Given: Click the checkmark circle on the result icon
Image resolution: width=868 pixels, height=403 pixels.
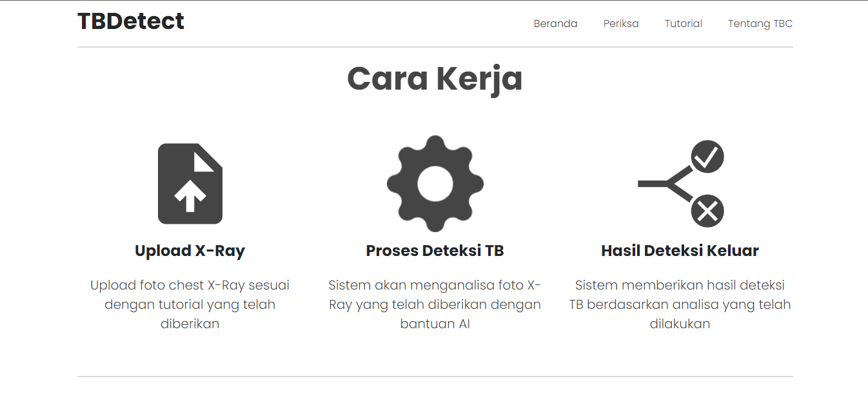Looking at the screenshot, I should 707,156.
